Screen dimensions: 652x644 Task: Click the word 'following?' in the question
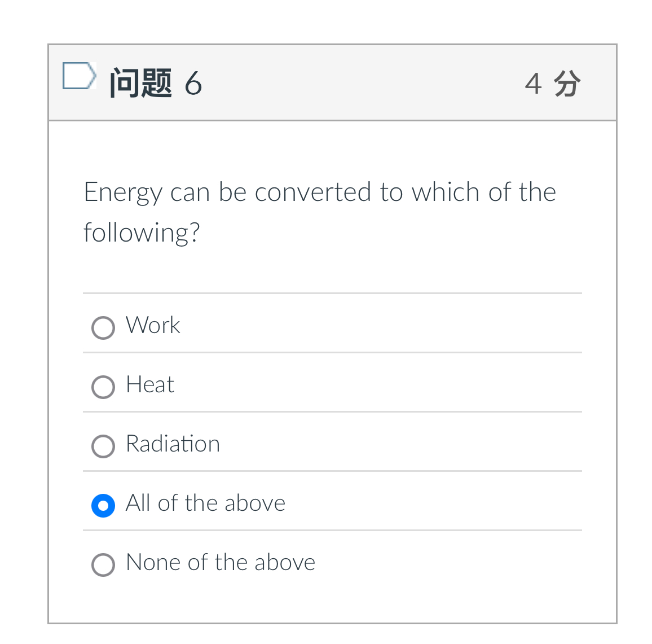coord(142,233)
